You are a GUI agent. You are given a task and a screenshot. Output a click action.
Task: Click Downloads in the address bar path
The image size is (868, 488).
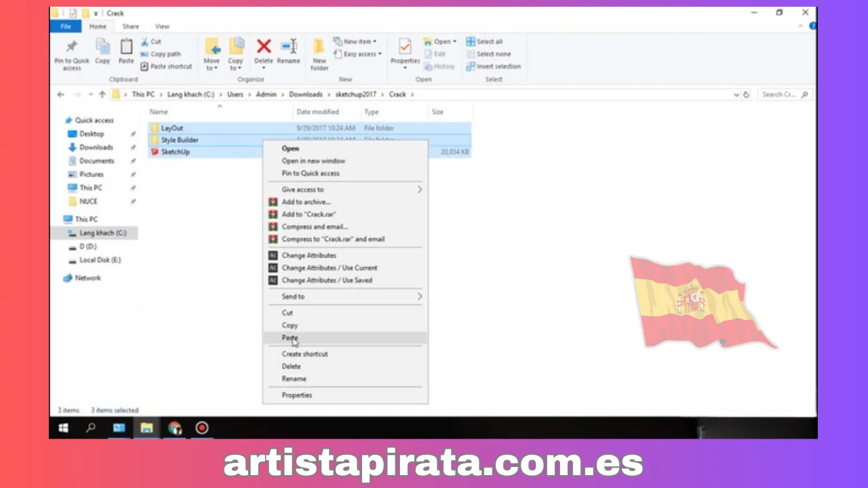(306, 95)
